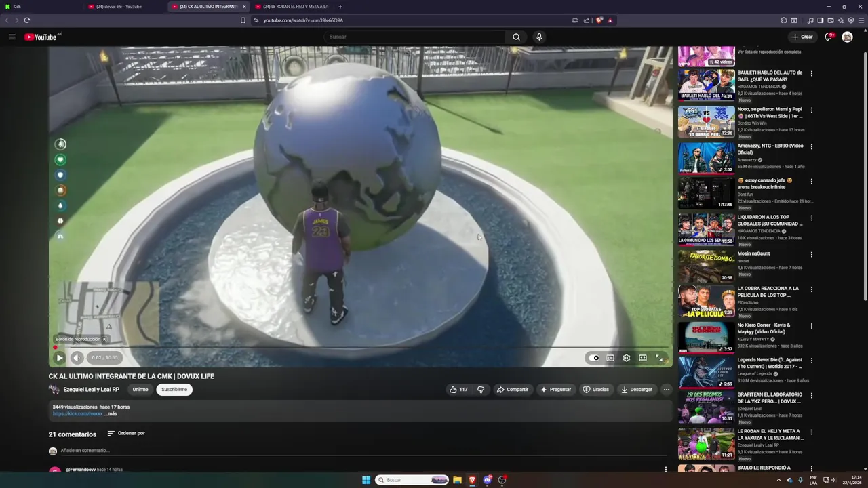Open the browser main menu

point(861,20)
